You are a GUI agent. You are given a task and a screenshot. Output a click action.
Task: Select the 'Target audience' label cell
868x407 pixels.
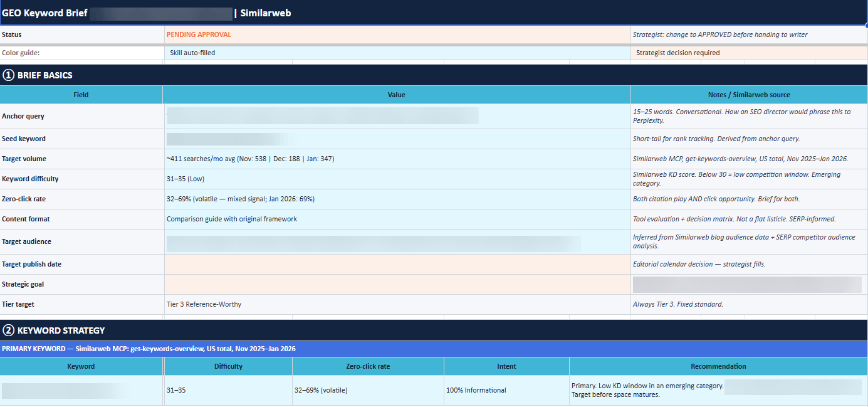81,241
